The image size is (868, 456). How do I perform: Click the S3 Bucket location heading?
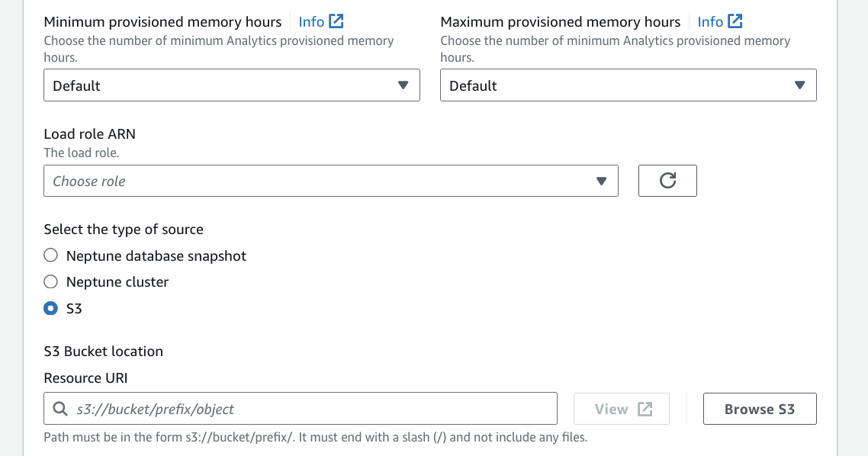tap(103, 351)
